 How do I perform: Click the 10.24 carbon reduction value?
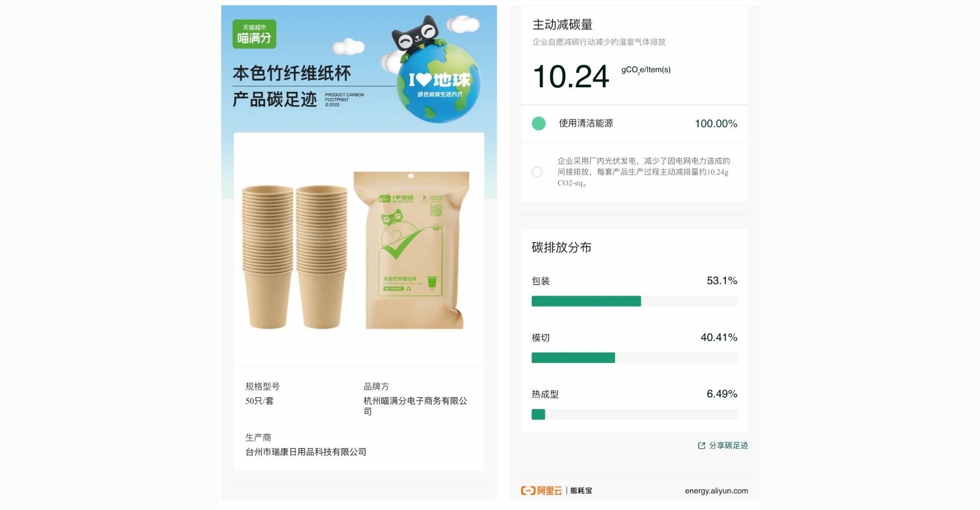(x=571, y=77)
